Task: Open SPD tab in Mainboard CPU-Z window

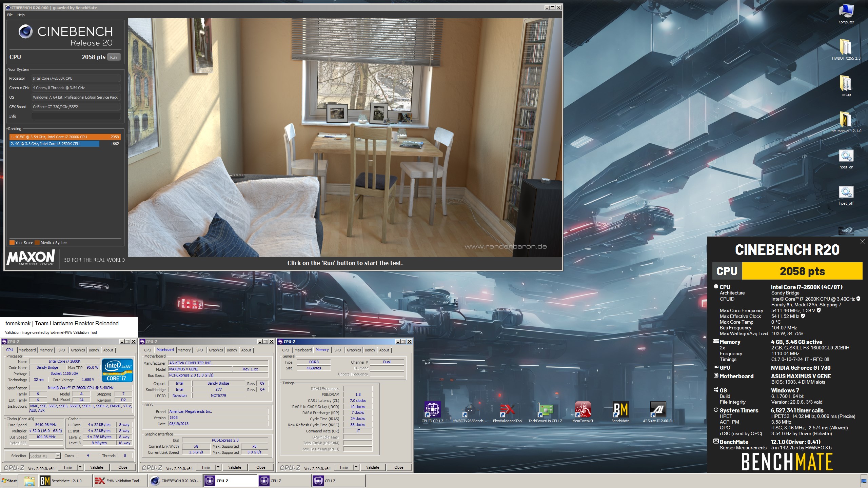Action: (x=200, y=350)
